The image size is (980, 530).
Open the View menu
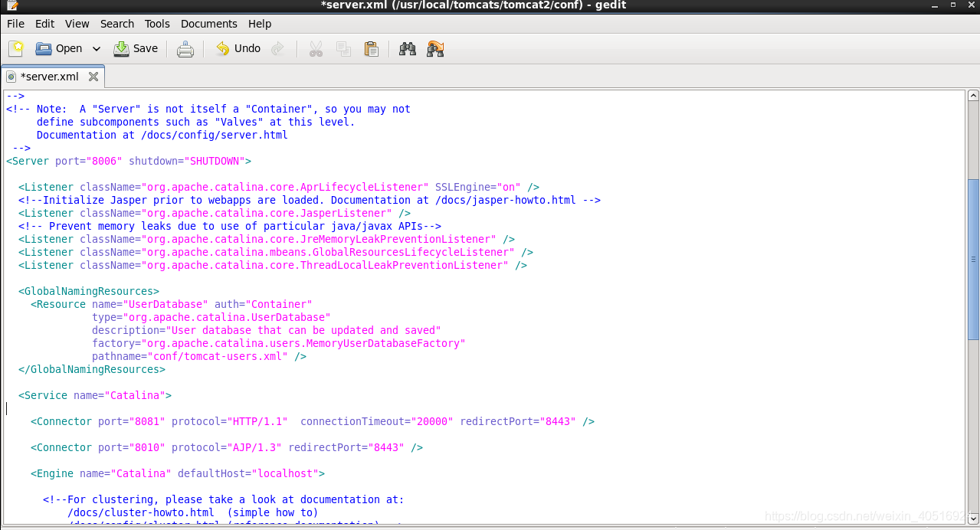77,24
